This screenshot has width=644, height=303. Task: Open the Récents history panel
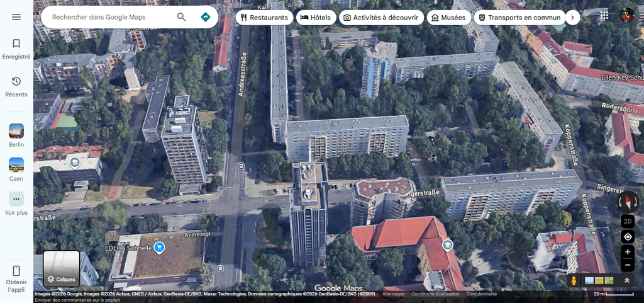(x=16, y=86)
